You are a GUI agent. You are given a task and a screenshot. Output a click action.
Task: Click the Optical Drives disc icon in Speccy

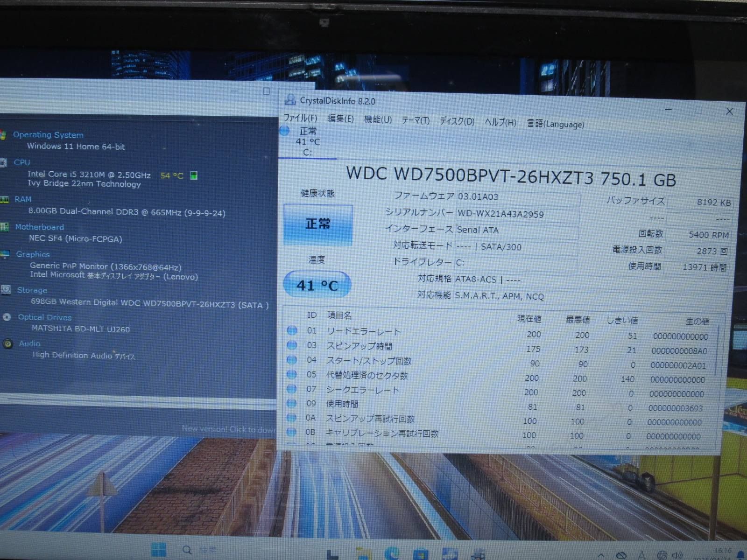[7, 317]
